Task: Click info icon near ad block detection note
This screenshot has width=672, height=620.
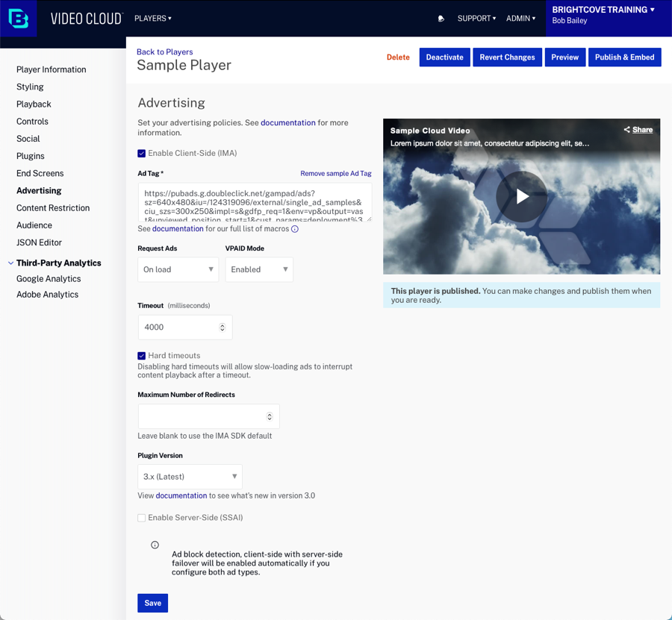Action: [155, 545]
